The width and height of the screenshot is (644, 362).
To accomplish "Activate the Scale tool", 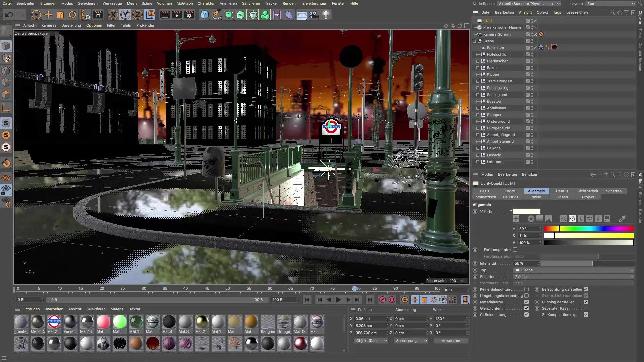I will (60, 15).
